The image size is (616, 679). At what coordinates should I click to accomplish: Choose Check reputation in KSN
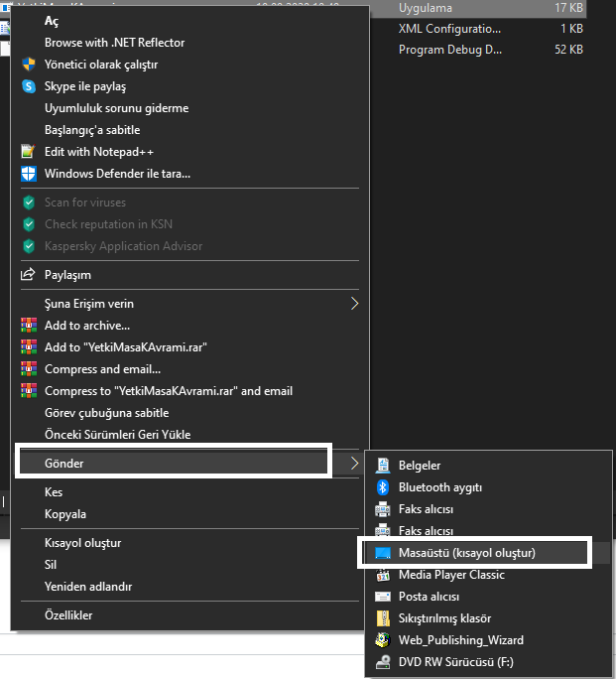(x=108, y=224)
